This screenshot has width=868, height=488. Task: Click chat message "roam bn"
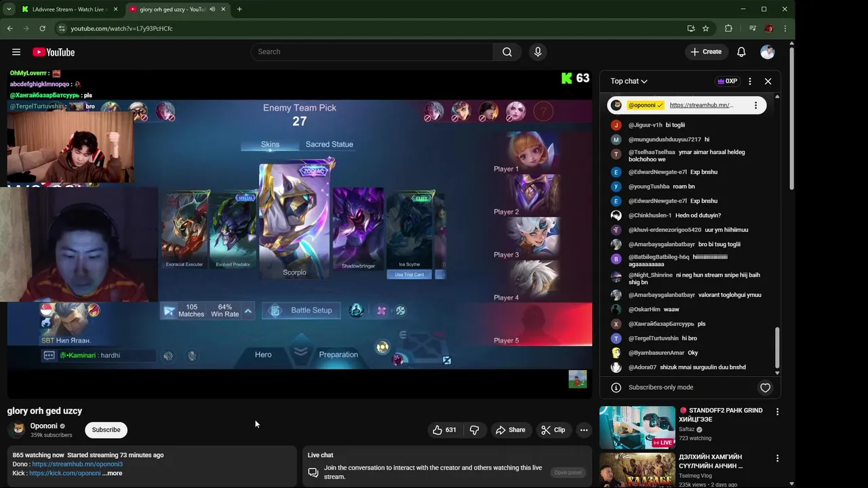pos(684,186)
